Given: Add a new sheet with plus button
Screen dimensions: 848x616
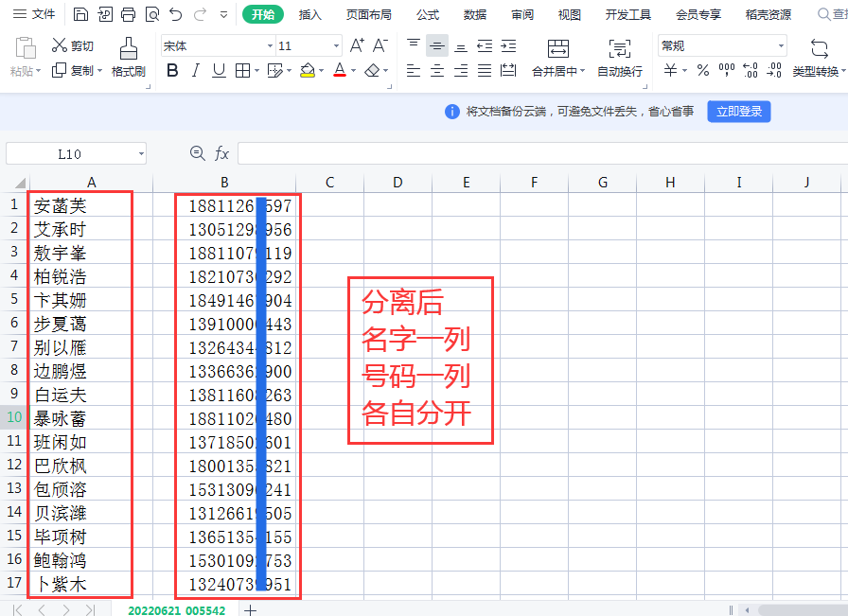Looking at the screenshot, I should (x=249, y=610).
